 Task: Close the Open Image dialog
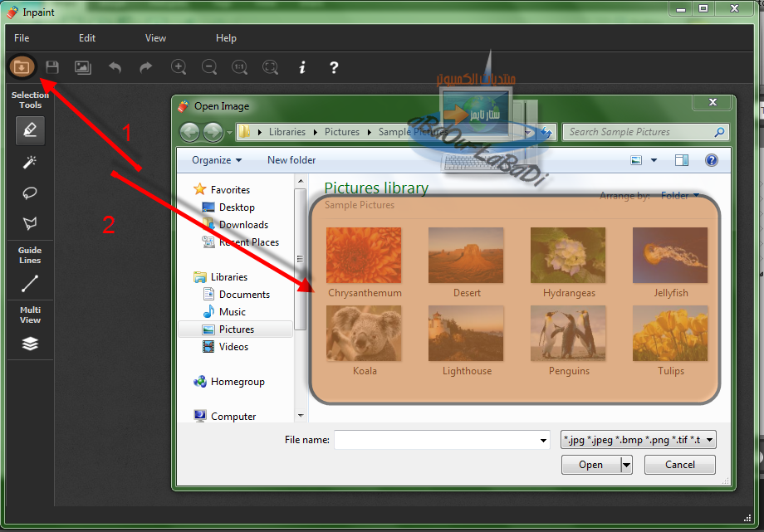pyautogui.click(x=713, y=102)
